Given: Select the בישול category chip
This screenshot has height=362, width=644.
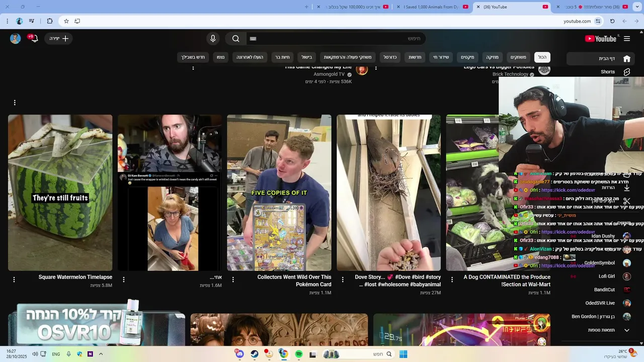Looking at the screenshot, I should pos(306,57).
